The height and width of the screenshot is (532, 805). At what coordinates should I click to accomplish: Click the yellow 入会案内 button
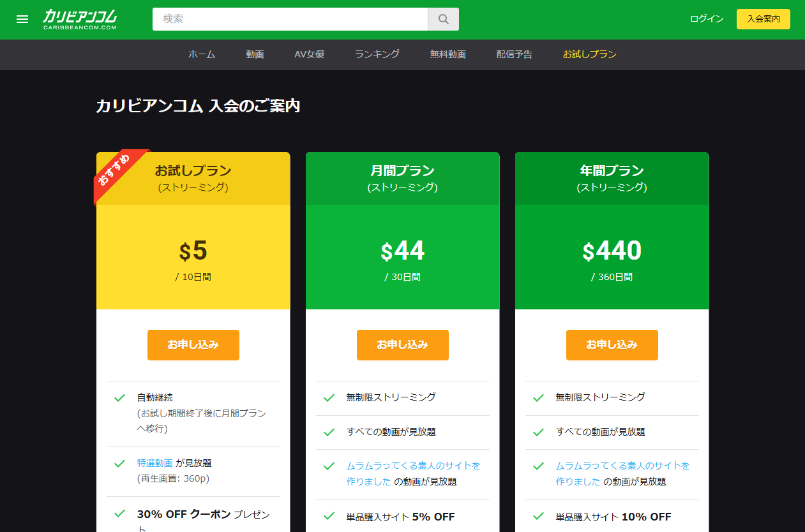[x=764, y=19]
